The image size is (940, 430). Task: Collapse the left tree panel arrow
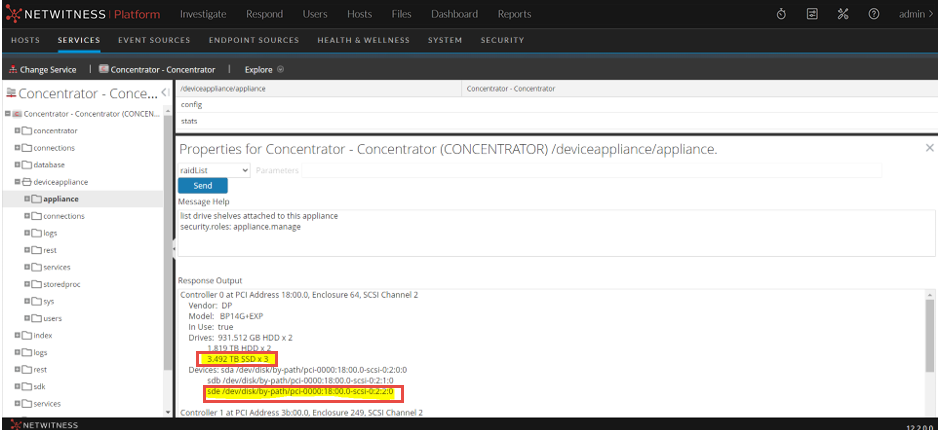click(165, 92)
